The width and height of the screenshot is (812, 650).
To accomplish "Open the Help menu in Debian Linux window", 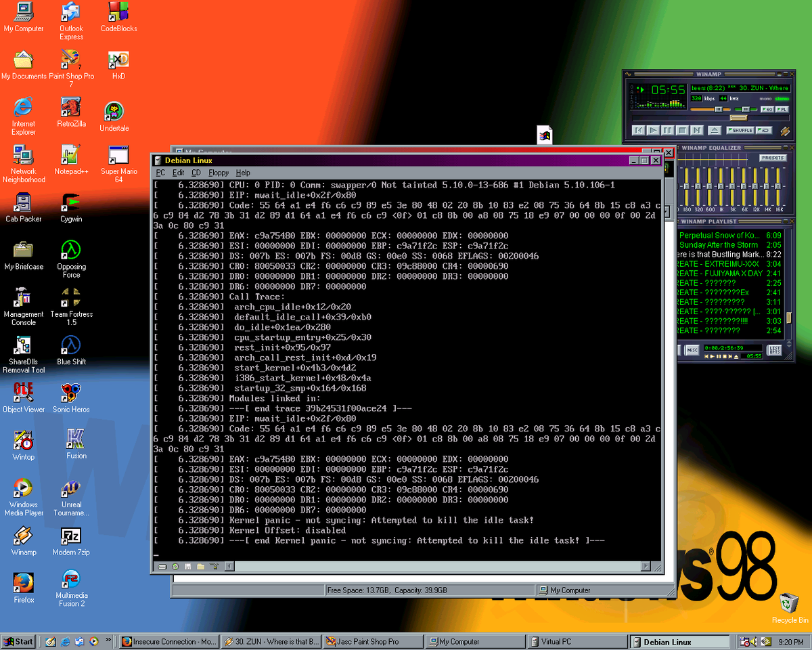I will pyautogui.click(x=243, y=173).
